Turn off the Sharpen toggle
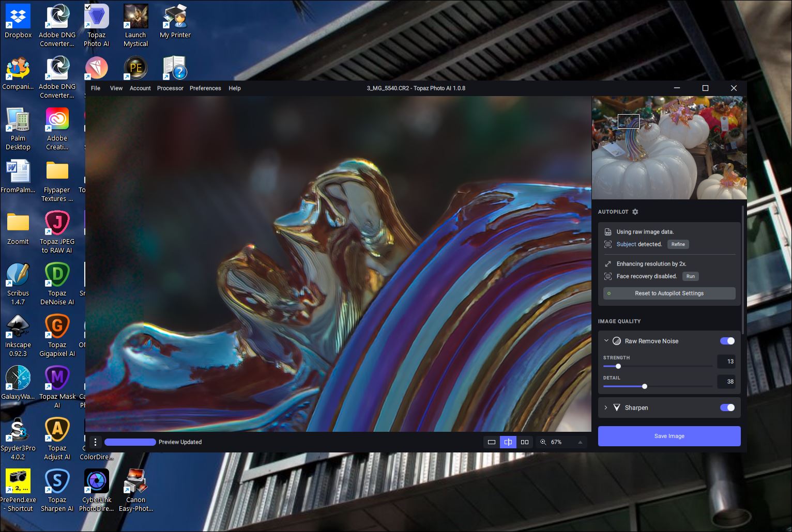Screen dimensions: 792x532 [727, 408]
